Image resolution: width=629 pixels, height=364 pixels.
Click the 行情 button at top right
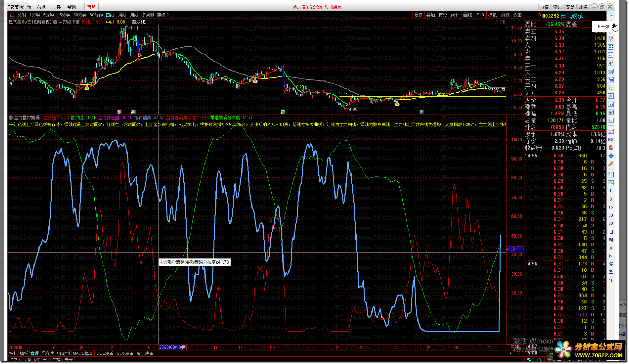[x=544, y=7]
